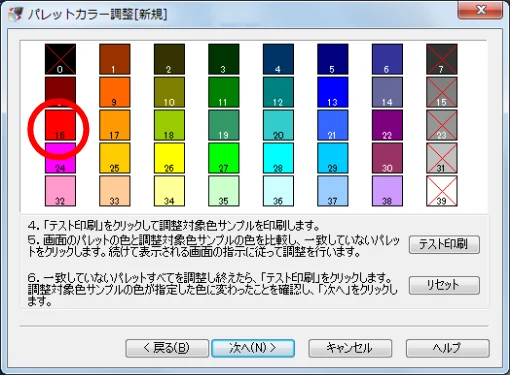Select palette swatch 33 (peach)

point(115,191)
